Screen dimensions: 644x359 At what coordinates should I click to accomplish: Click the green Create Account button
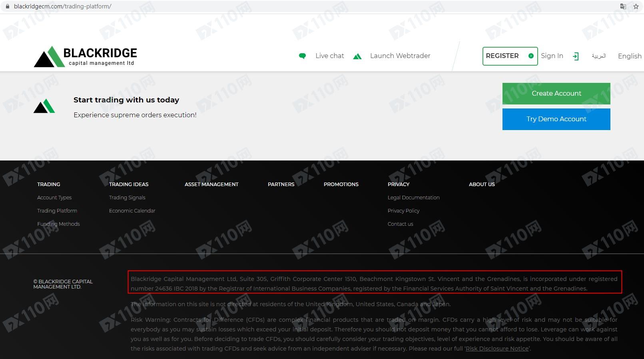click(x=556, y=93)
